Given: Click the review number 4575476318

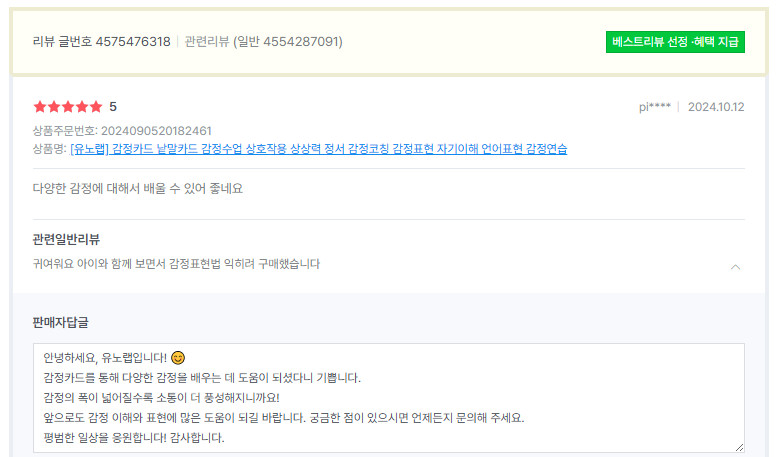Looking at the screenshot, I should [x=133, y=42].
